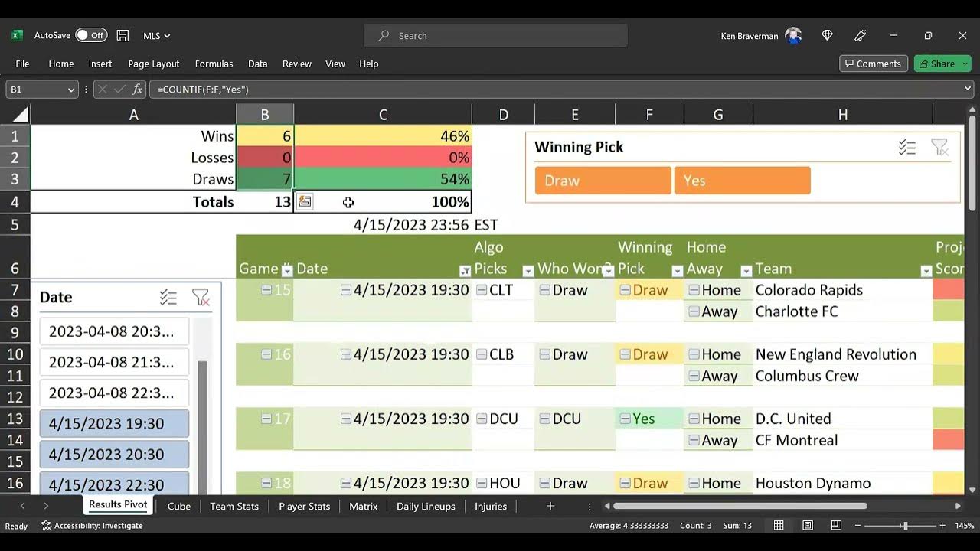980x551 pixels.
Task: Switch to Normal view icon
Action: 779,526
